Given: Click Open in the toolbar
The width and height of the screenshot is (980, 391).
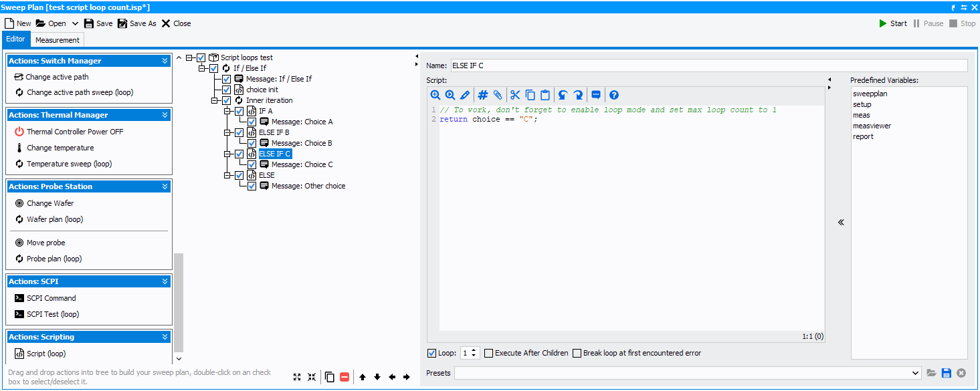Looking at the screenshot, I should pos(51,23).
